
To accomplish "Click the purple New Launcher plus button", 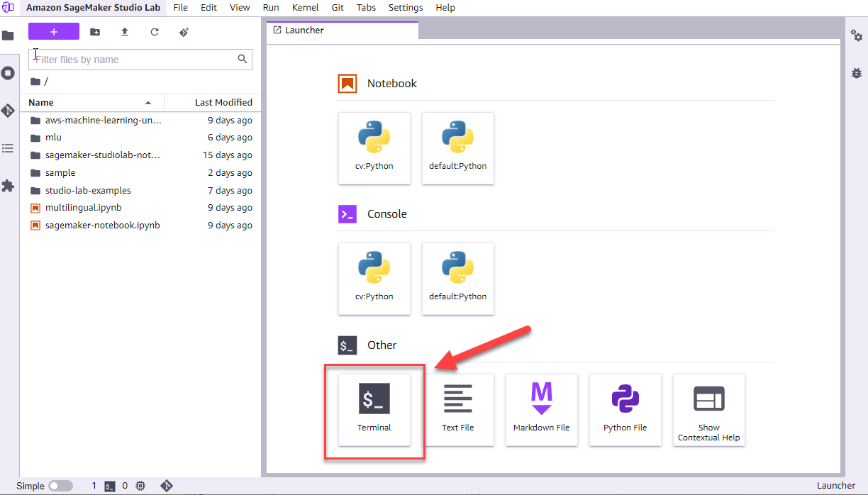I will click(54, 32).
